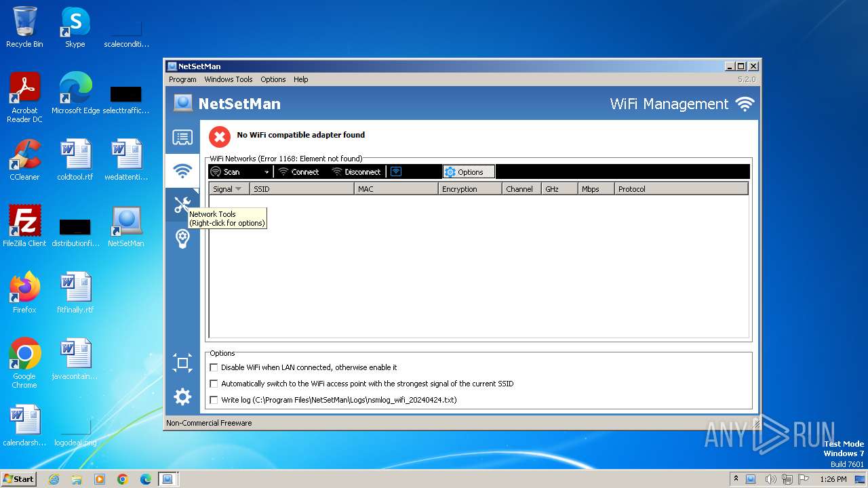Click the NetSetMan header logo icon

(x=183, y=103)
